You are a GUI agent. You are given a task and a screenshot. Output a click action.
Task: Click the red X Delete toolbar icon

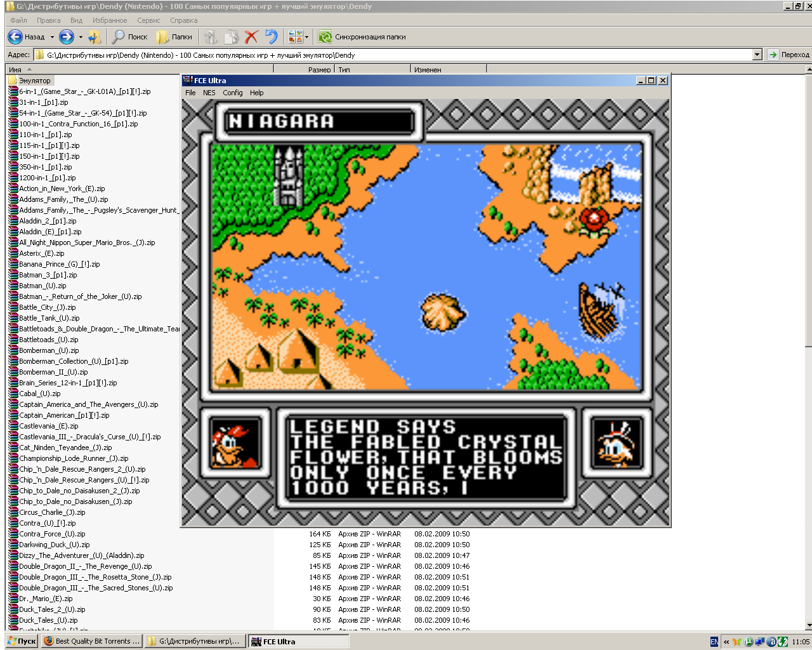point(251,37)
